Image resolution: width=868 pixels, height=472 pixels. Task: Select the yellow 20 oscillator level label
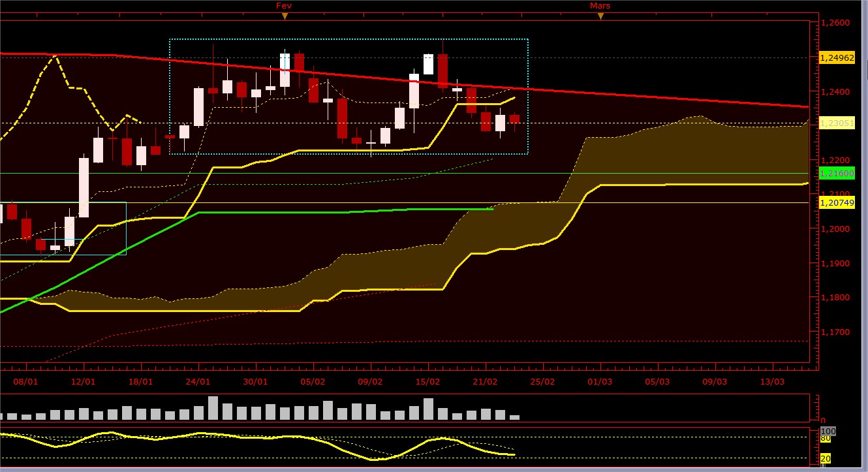824,458
